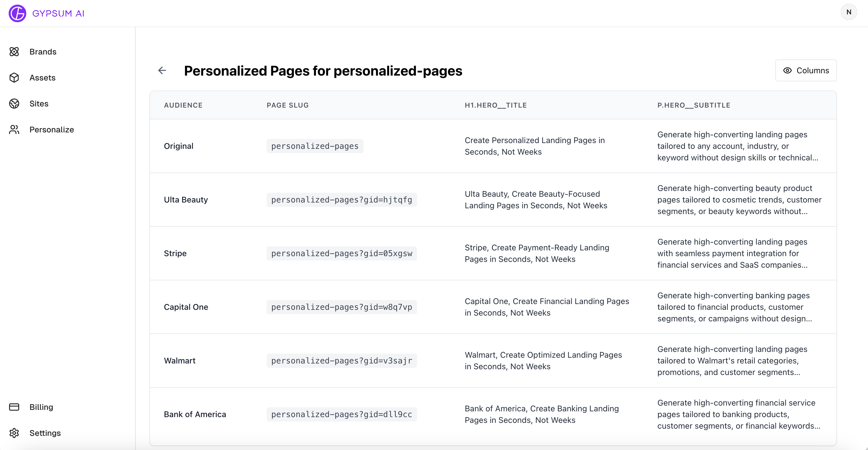
Task: Click the PAGE SLUG column header
Action: coord(288,105)
